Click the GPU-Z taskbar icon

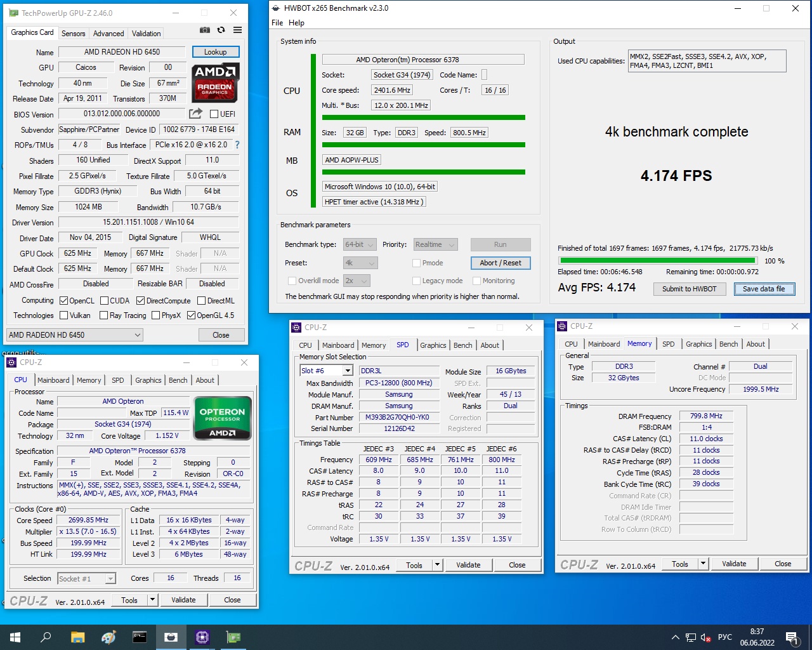(x=233, y=637)
